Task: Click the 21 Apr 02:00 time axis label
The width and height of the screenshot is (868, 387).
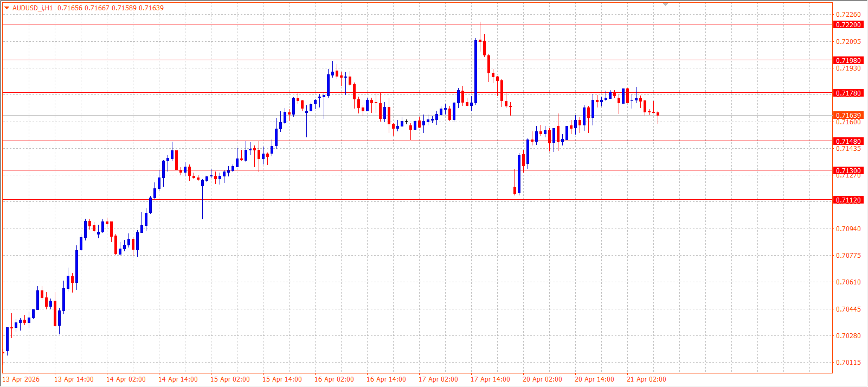Action: point(646,379)
